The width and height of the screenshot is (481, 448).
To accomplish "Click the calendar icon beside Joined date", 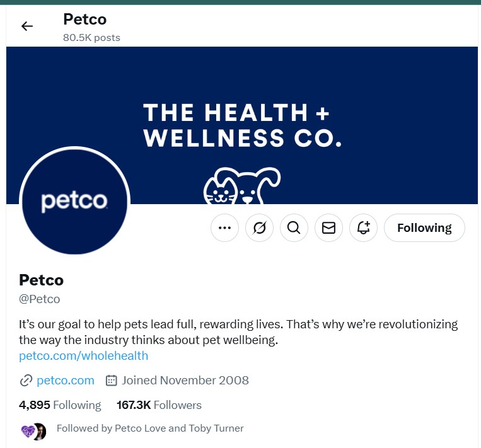I will [x=112, y=380].
